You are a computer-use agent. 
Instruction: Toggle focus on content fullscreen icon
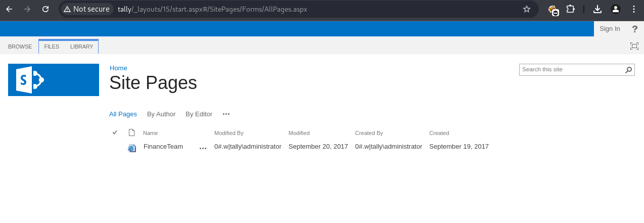634,47
